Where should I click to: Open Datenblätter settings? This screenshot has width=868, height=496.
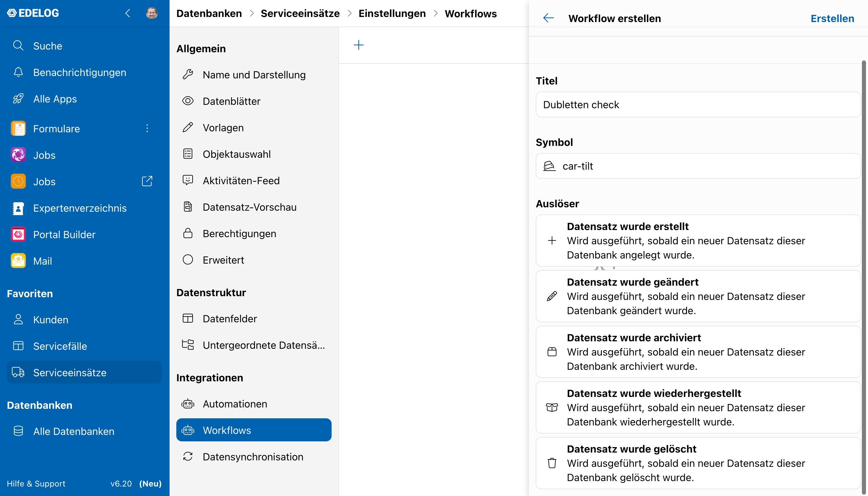click(x=254, y=101)
